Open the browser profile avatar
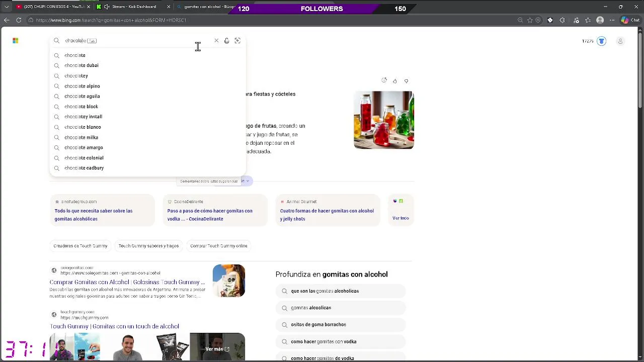644x362 pixels. click(600, 20)
